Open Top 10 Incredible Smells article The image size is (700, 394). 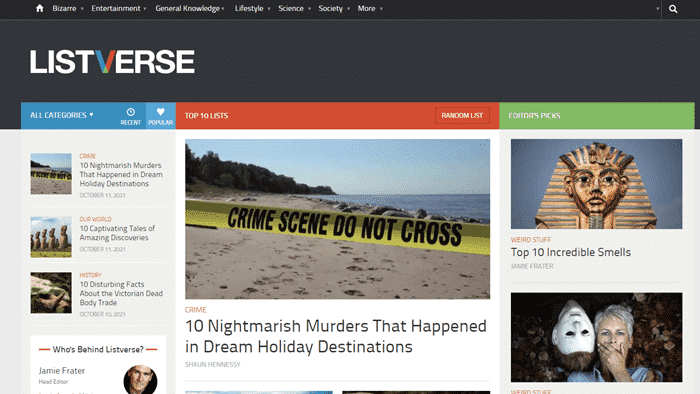(x=571, y=252)
